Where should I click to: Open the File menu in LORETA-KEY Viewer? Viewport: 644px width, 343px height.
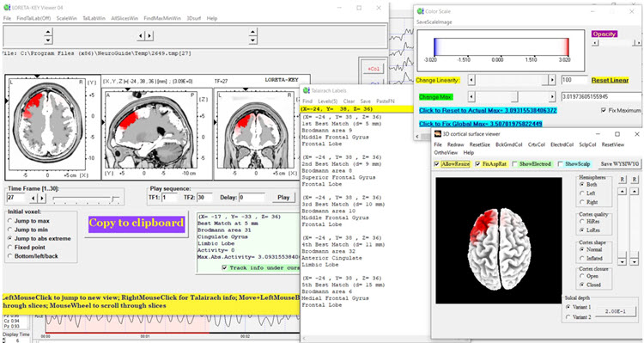pyautogui.click(x=7, y=18)
